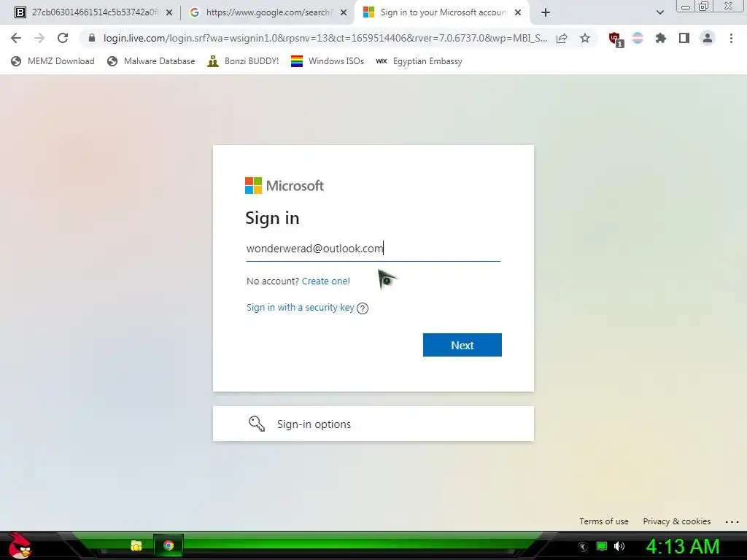Image resolution: width=747 pixels, height=560 pixels.
Task: Open the MEMZ Download bookmark
Action: (x=53, y=61)
